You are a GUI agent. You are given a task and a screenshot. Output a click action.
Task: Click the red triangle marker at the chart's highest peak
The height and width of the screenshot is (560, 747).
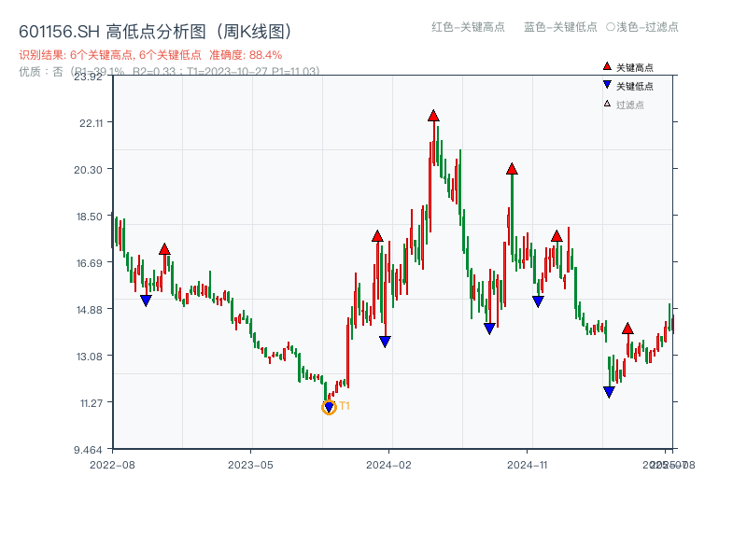(x=432, y=116)
